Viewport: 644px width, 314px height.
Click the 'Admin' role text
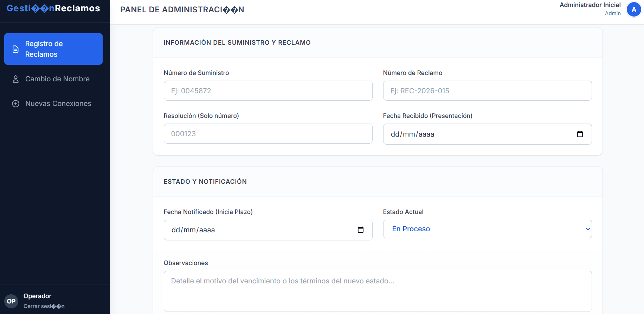tap(613, 13)
